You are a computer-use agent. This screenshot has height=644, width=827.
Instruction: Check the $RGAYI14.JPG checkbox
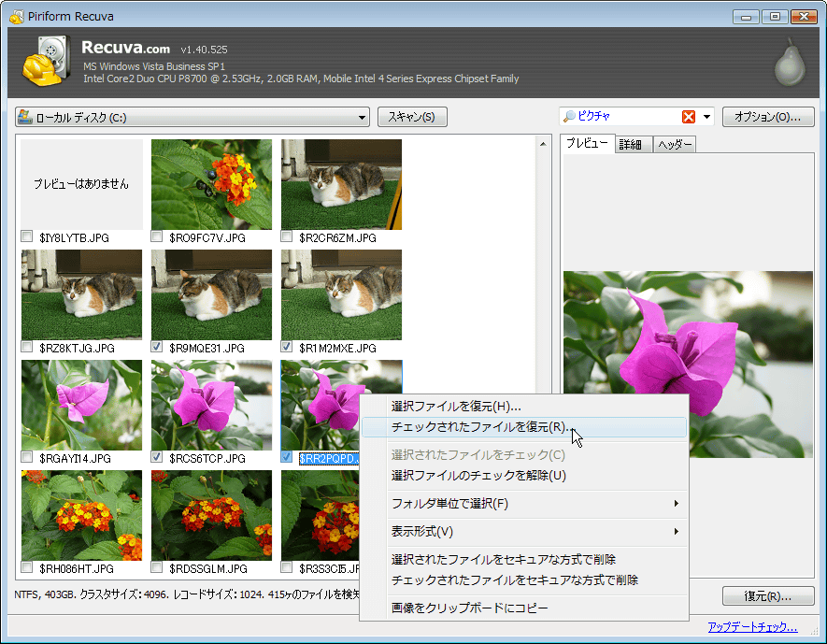[26, 457]
